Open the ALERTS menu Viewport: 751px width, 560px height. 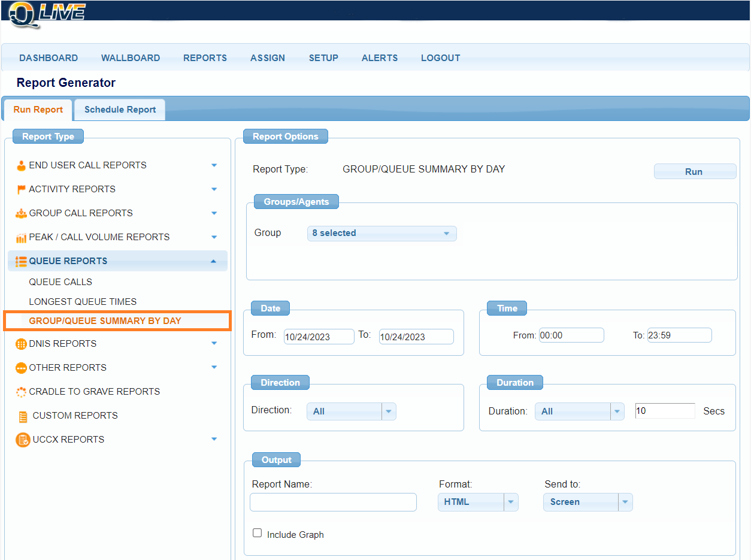pyautogui.click(x=380, y=58)
